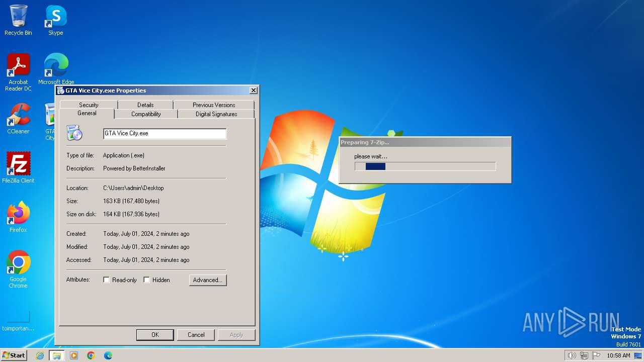Click the file type icon in Properties
This screenshot has width=644, height=362.
tap(74, 133)
